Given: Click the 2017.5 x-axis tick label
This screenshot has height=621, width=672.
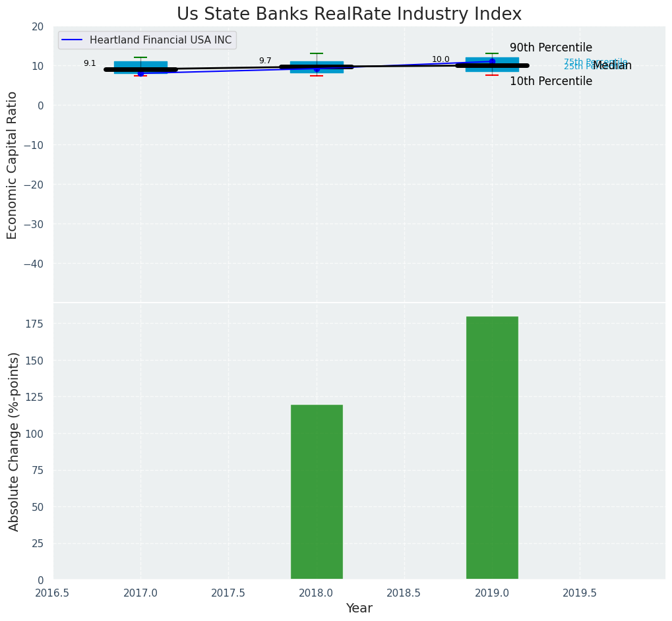Looking at the screenshot, I should 228,593.
